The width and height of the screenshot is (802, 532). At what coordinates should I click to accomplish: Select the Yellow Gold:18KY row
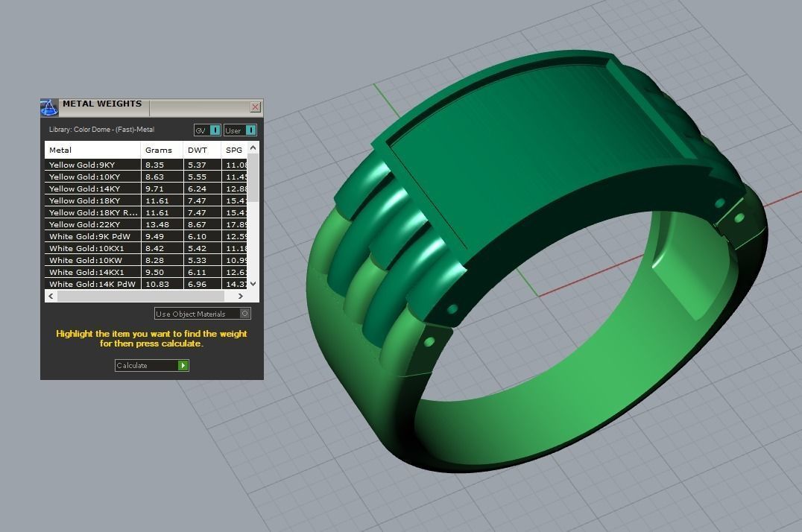[146, 200]
